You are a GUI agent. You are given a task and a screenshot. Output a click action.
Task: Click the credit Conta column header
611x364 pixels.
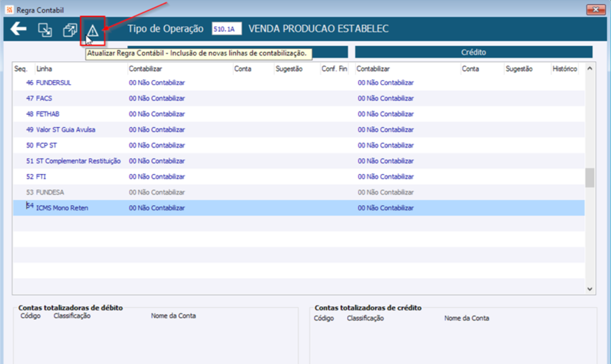click(470, 69)
